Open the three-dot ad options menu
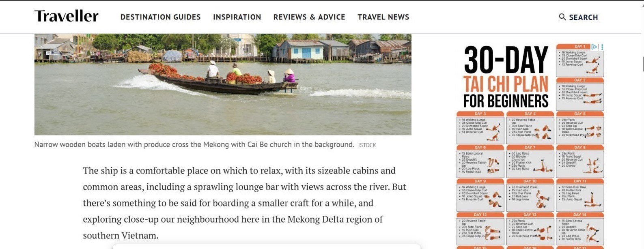The height and width of the screenshot is (249, 644). click(602, 47)
